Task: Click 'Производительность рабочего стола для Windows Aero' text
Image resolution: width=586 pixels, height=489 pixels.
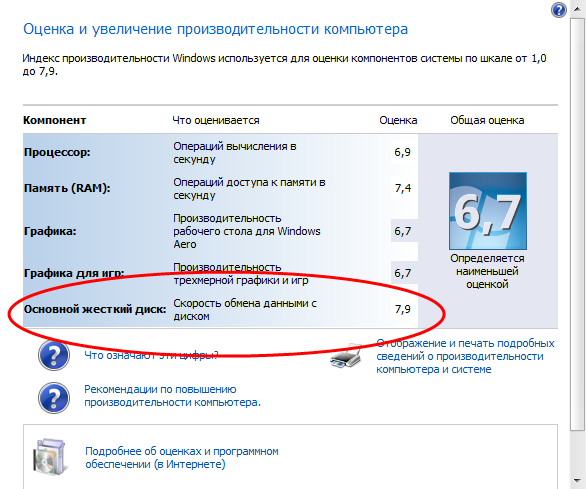Action: [x=247, y=231]
